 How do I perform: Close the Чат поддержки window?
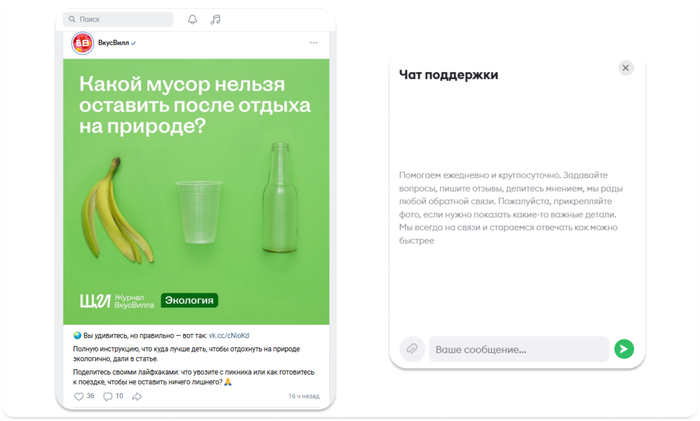(626, 68)
